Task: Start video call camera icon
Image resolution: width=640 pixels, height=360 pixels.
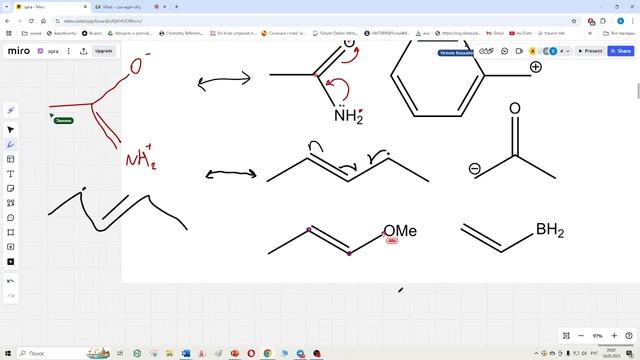Action: pyautogui.click(x=519, y=51)
